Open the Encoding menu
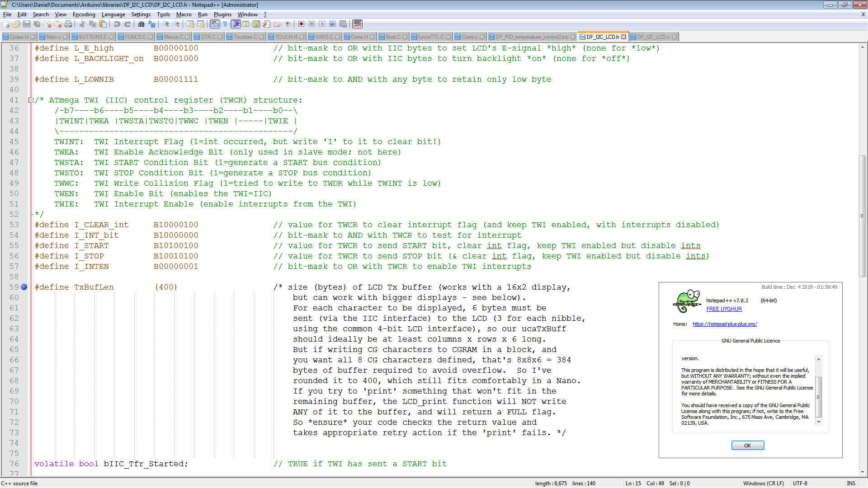 pyautogui.click(x=84, y=14)
